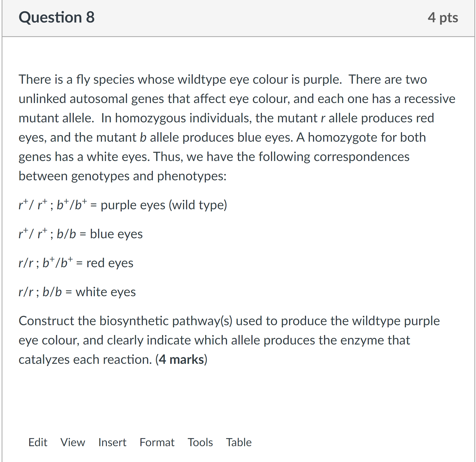The image size is (476, 462).
Task: Click the purple eyes (wild type) genotype line
Action: point(123,205)
